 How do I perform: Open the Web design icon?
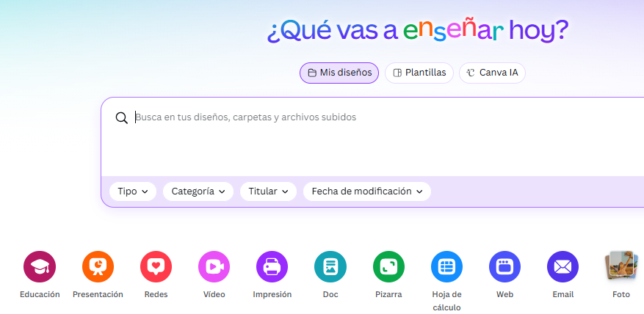coord(504,267)
